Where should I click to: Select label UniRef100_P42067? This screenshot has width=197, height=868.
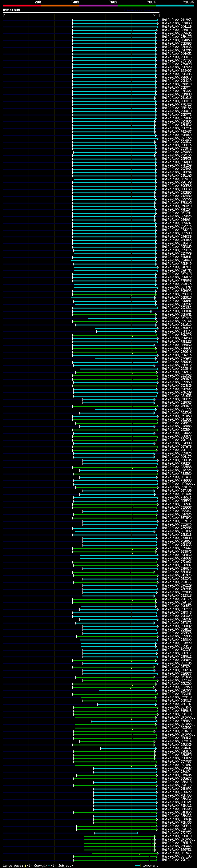[x=177, y=132]
